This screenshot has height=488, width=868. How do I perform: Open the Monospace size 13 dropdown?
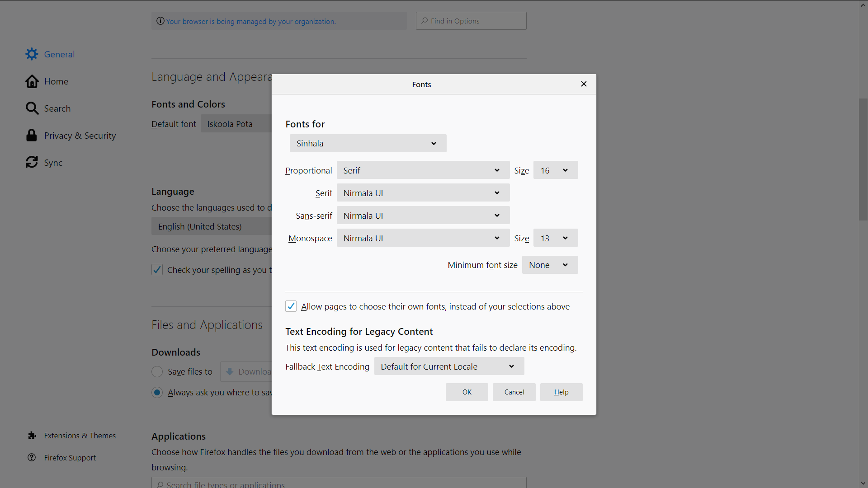click(x=556, y=238)
